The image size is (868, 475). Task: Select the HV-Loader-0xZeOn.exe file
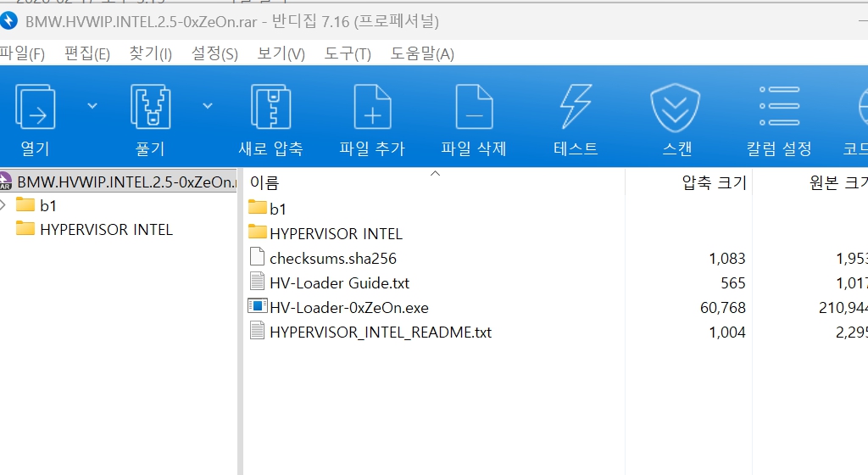tap(348, 308)
